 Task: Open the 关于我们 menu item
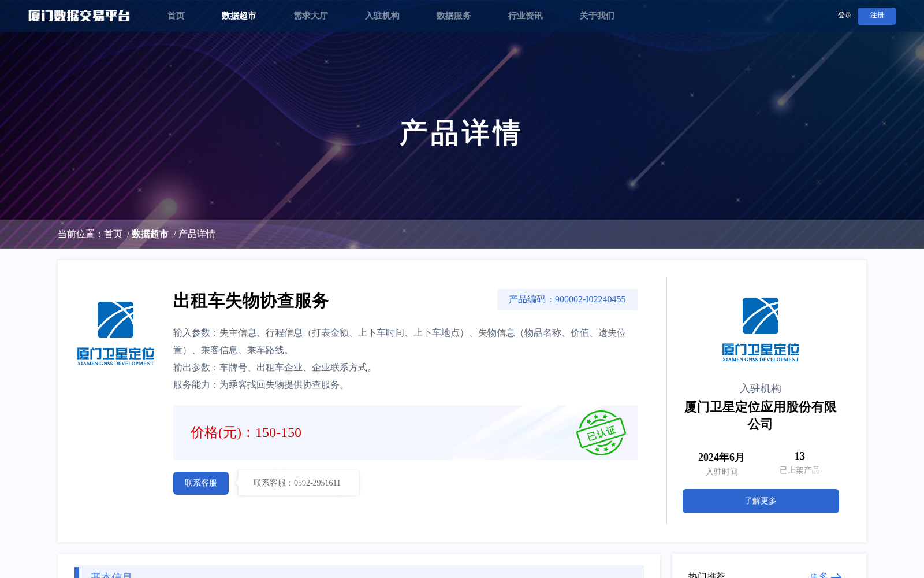(597, 16)
